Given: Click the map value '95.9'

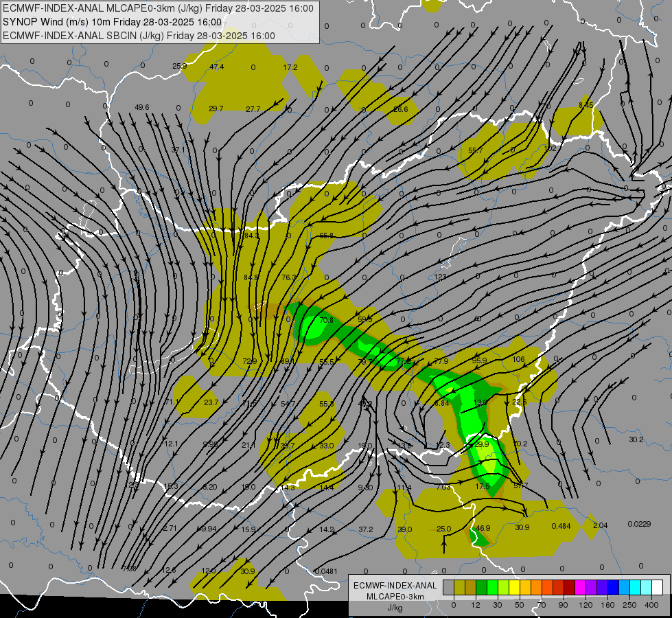Looking at the screenshot, I should pyautogui.click(x=479, y=360).
